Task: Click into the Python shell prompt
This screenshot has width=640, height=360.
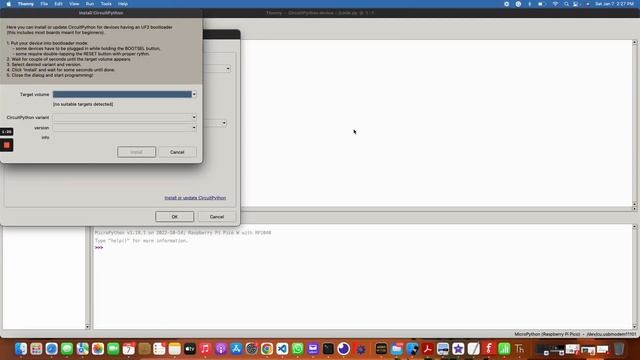Action: [99, 248]
